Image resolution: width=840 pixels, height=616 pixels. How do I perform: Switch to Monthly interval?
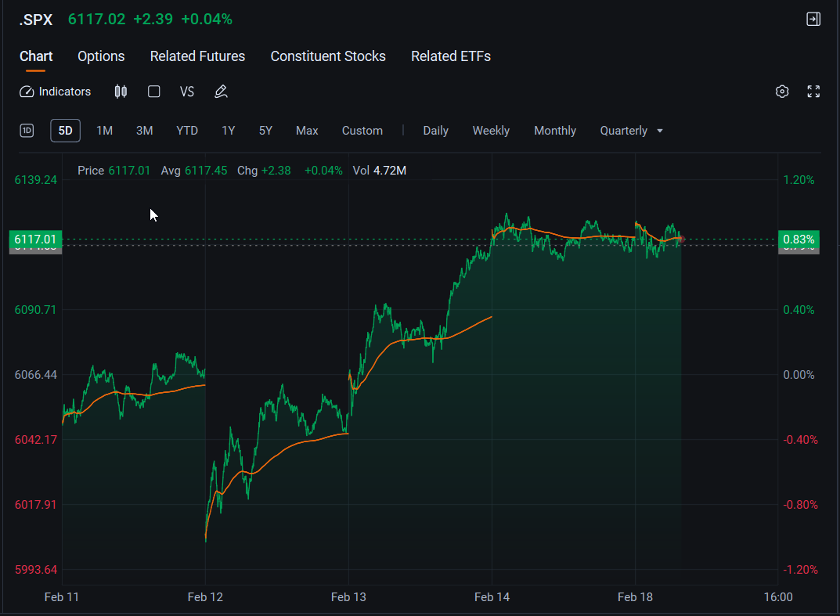555,131
